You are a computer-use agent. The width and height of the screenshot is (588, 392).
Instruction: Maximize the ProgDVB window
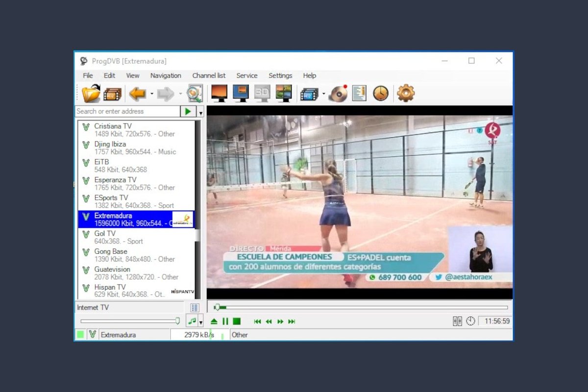(x=471, y=61)
